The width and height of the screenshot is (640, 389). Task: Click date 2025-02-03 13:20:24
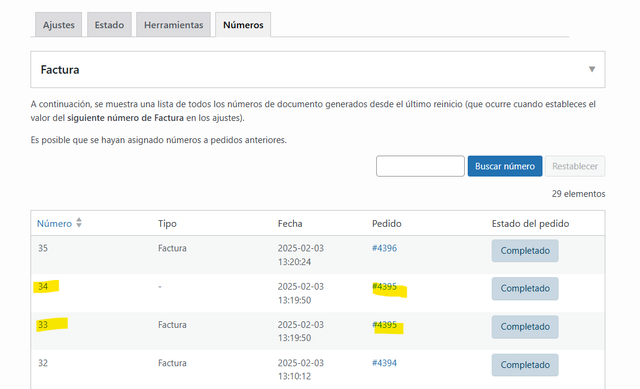click(300, 255)
